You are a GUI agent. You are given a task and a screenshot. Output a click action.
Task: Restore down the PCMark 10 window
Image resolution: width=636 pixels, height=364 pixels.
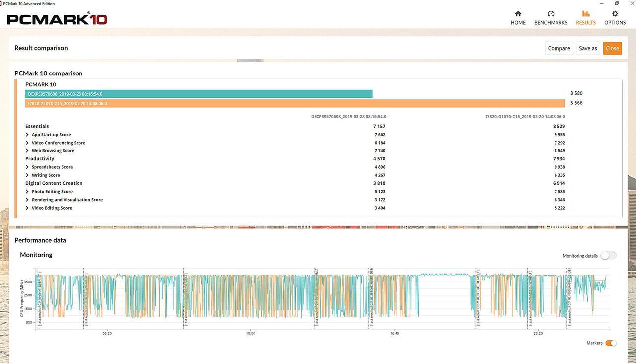616,3
